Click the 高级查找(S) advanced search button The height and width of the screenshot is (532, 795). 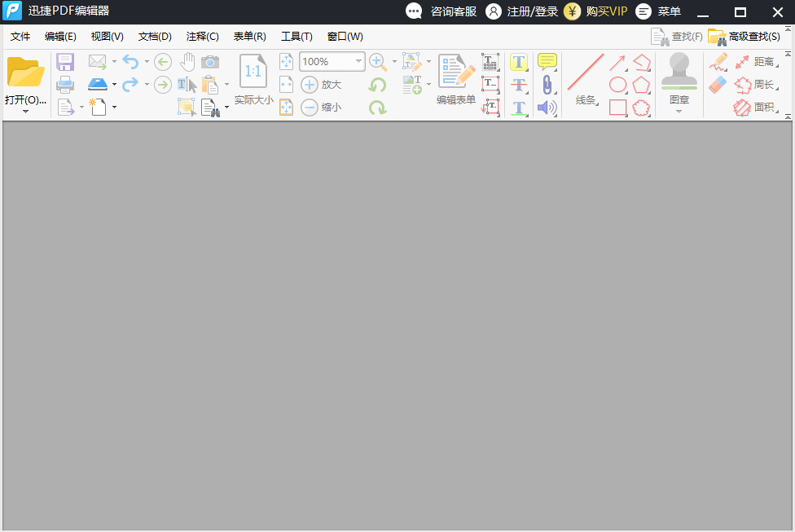[744, 37]
